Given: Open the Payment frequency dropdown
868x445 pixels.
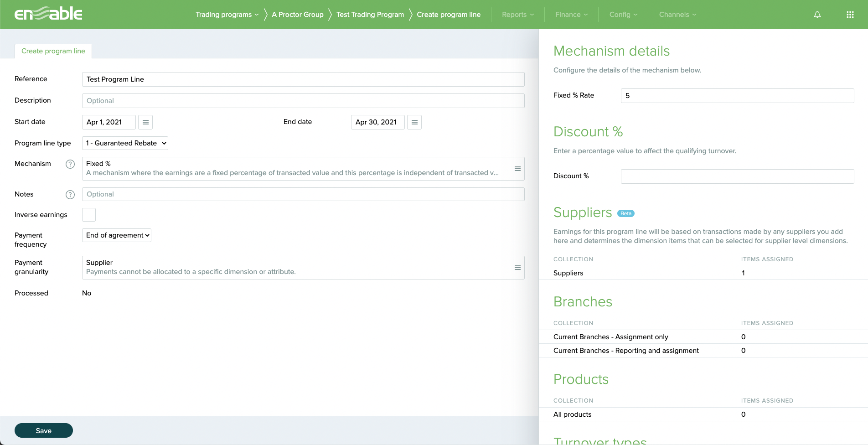Looking at the screenshot, I should 117,235.
